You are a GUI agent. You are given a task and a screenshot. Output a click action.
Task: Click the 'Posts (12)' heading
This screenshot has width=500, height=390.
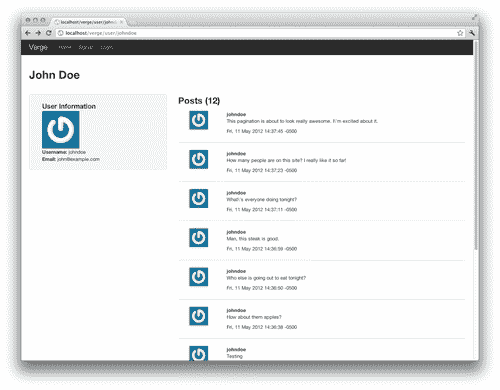pyautogui.click(x=199, y=101)
